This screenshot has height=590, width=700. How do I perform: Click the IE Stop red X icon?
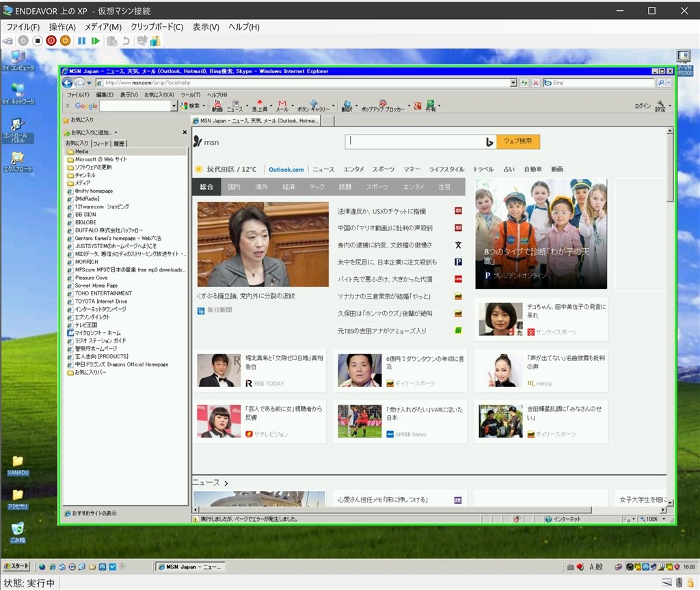click(x=536, y=83)
